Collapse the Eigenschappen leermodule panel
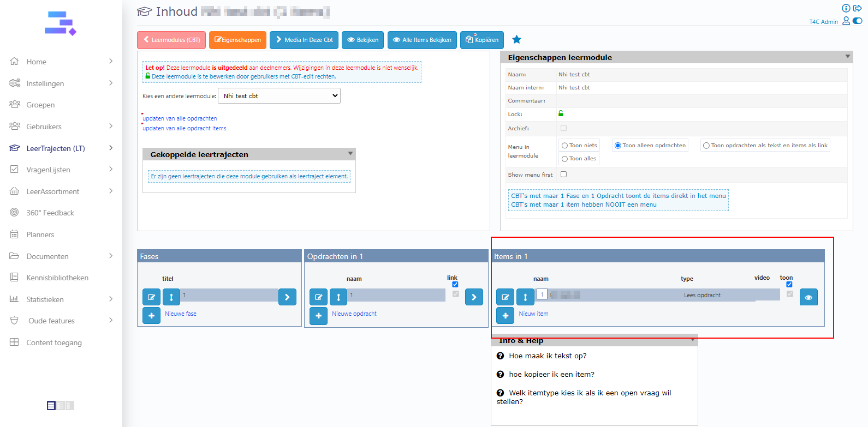This screenshot has height=427, width=868. point(847,57)
